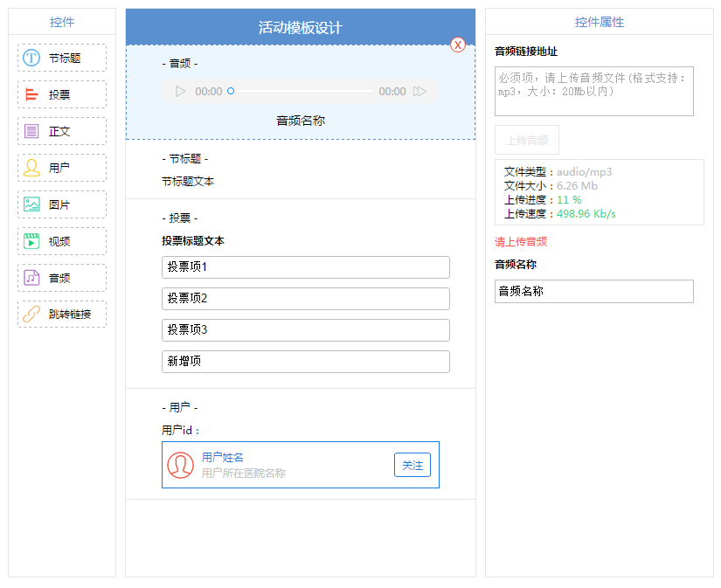
Task: Click the red 请上传音频 warning text
Action: coord(521,242)
